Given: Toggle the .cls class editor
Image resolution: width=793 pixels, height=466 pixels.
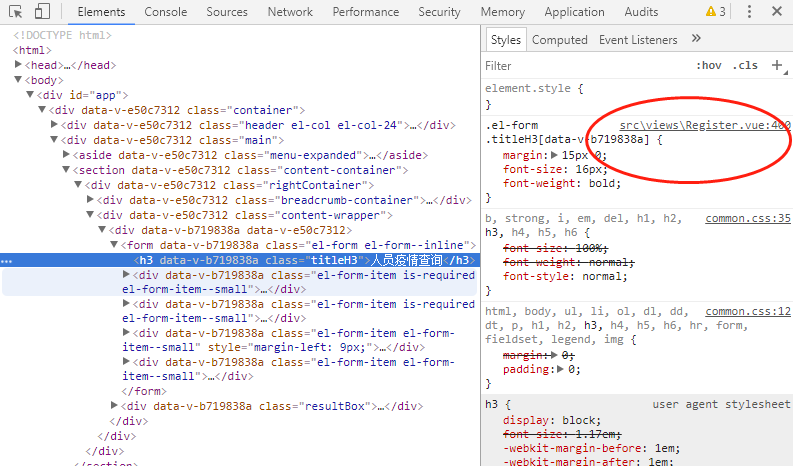Looking at the screenshot, I should click(745, 65).
